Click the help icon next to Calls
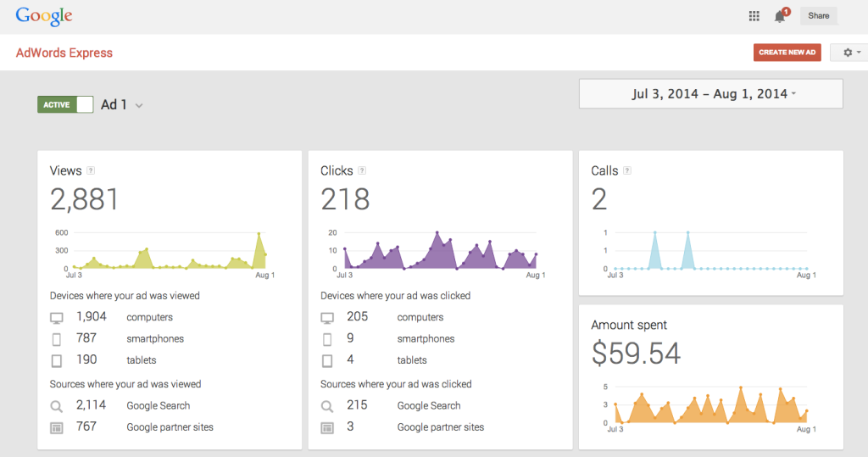 (626, 170)
